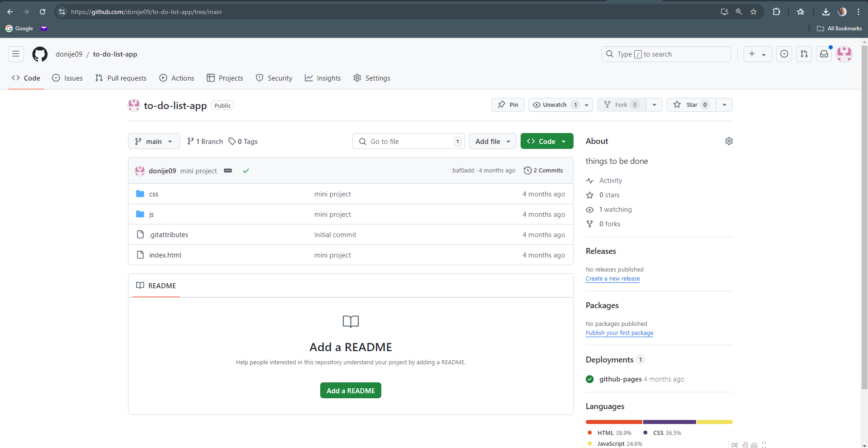Click the purple CSS segment of language bar
868x448 pixels.
coord(669,422)
